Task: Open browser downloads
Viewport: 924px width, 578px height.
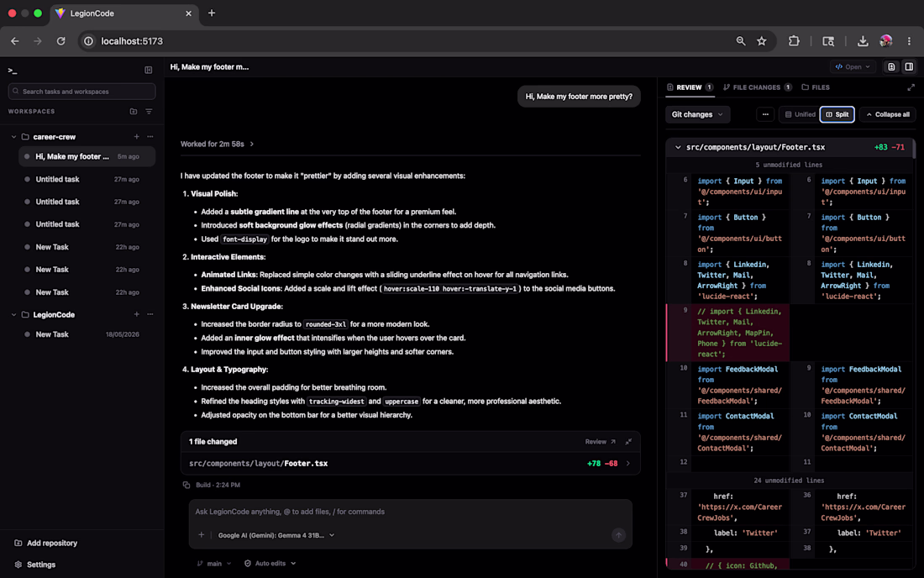Action: point(863,41)
